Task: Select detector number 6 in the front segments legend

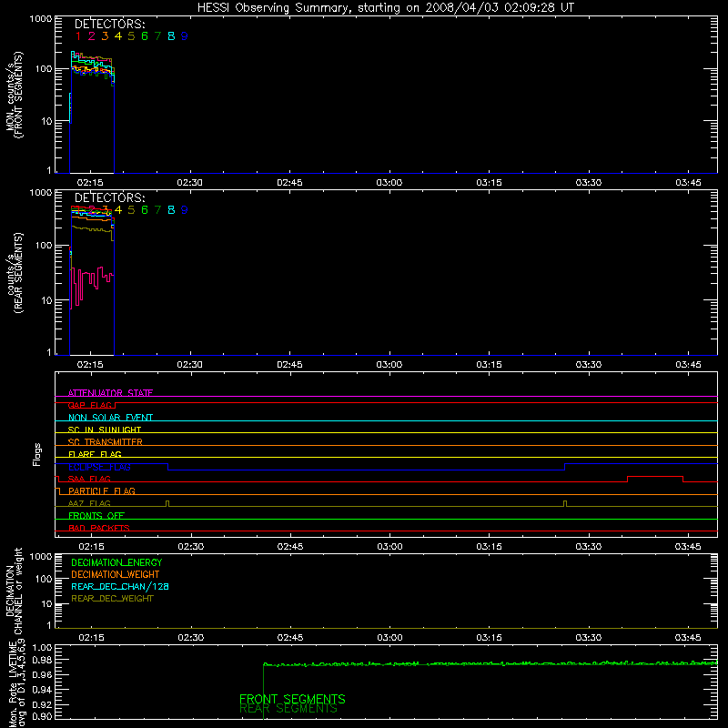Action: point(145,36)
